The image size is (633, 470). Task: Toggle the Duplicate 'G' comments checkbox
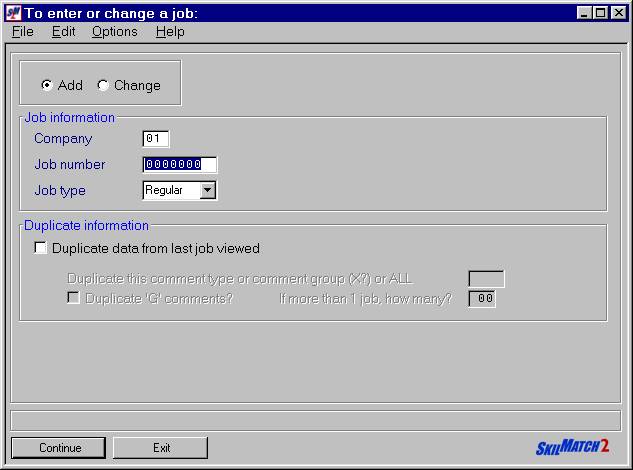[73, 298]
